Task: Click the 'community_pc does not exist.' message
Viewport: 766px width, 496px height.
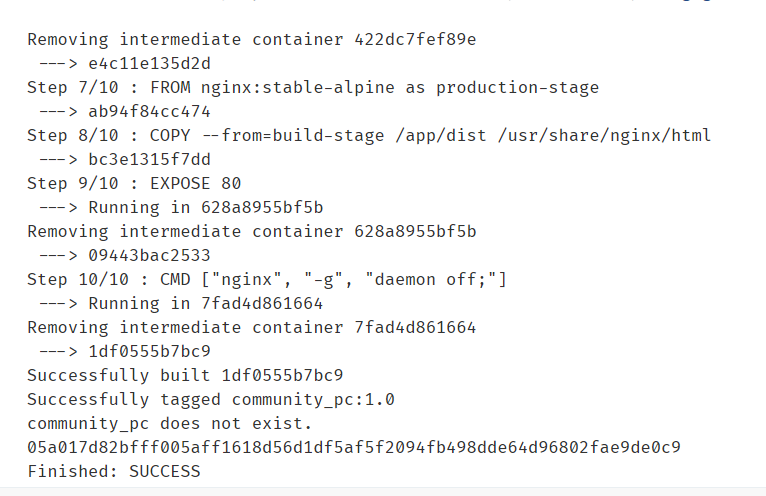Action: 169,423
